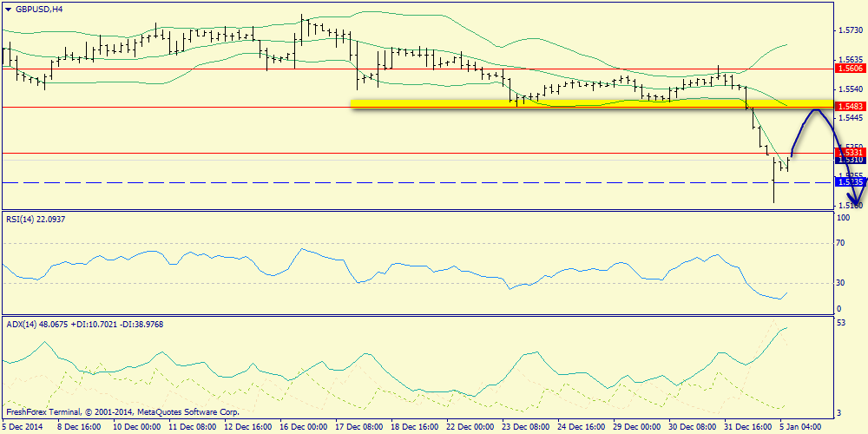Select the 17 Dec 08:00 time label
The image size is (868, 434).
click(358, 427)
